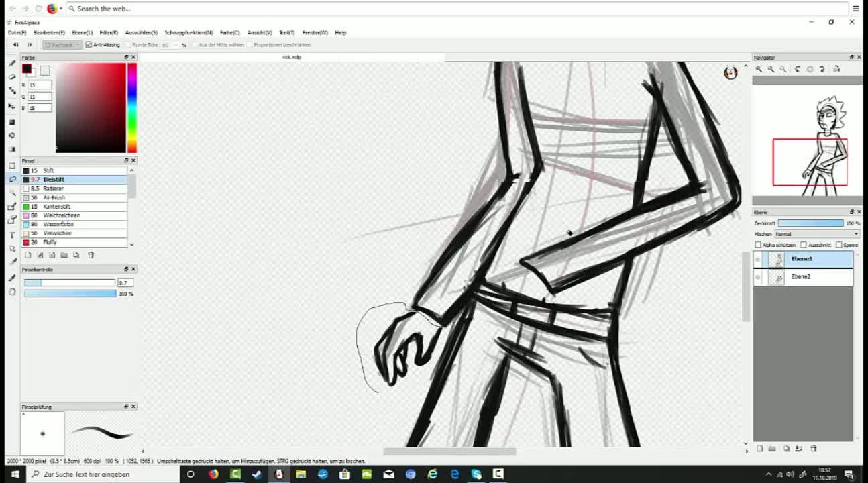This screenshot has width=868, height=483.
Task: Open Bearbeiten menu
Action: coord(49,32)
